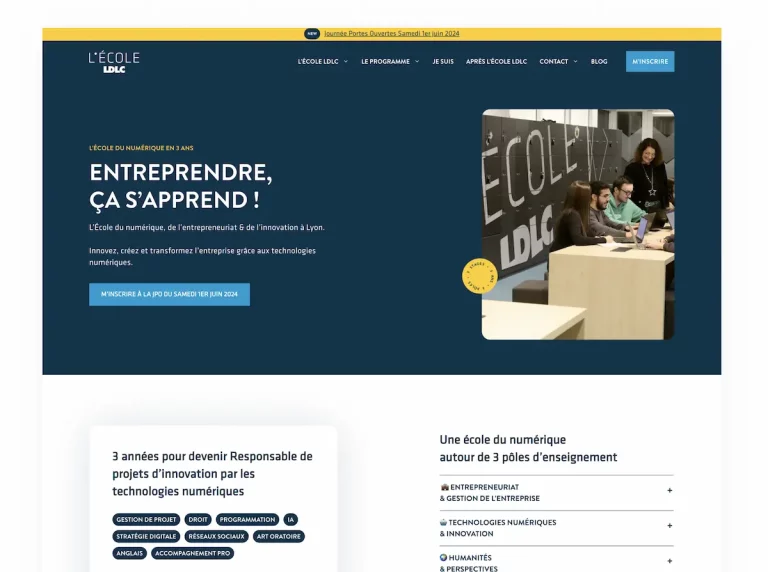Click the Art Oratoire tag
The height and width of the screenshot is (572, 768).
[278, 537]
